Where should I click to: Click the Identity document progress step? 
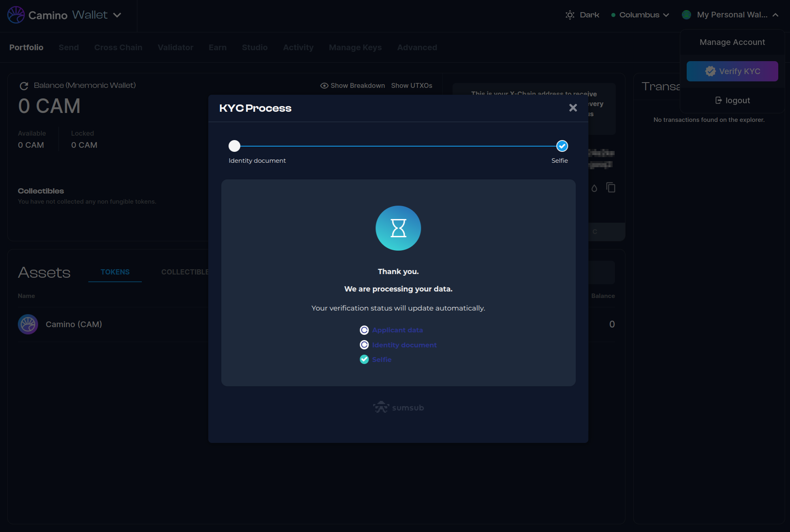(234, 146)
